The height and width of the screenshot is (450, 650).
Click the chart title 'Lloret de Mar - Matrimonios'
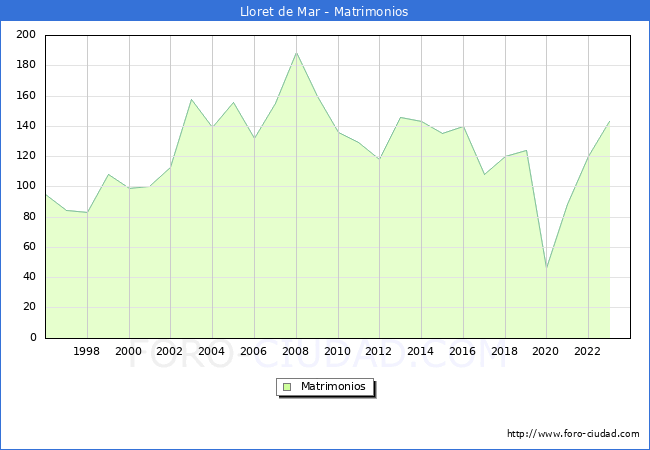[x=324, y=11]
